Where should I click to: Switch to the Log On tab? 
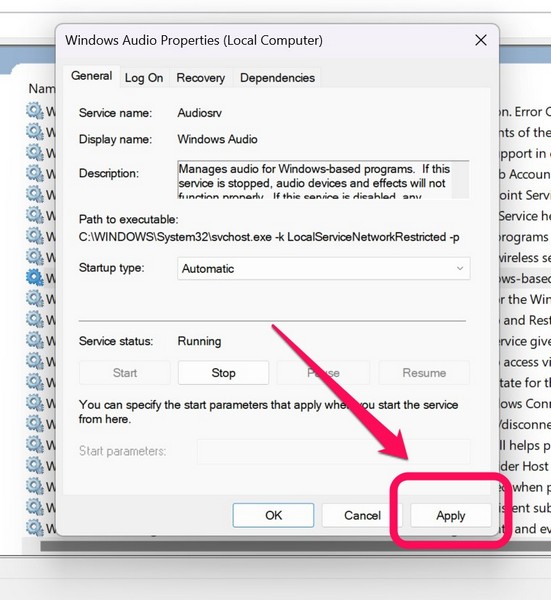pos(144,78)
